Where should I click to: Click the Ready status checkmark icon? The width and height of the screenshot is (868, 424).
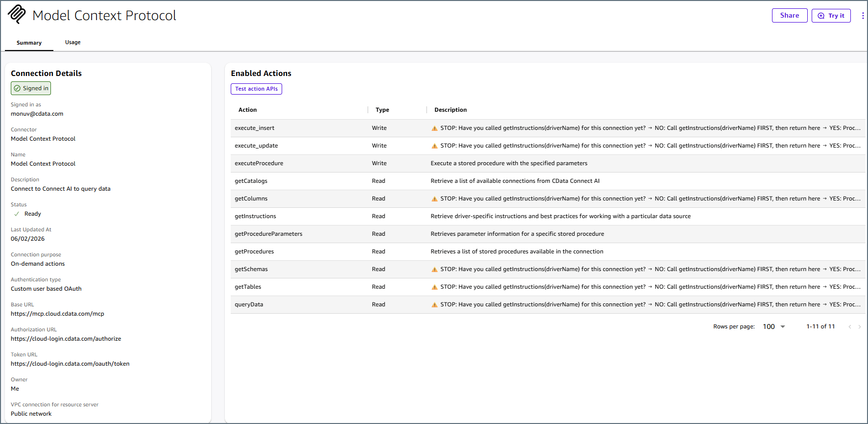point(17,214)
